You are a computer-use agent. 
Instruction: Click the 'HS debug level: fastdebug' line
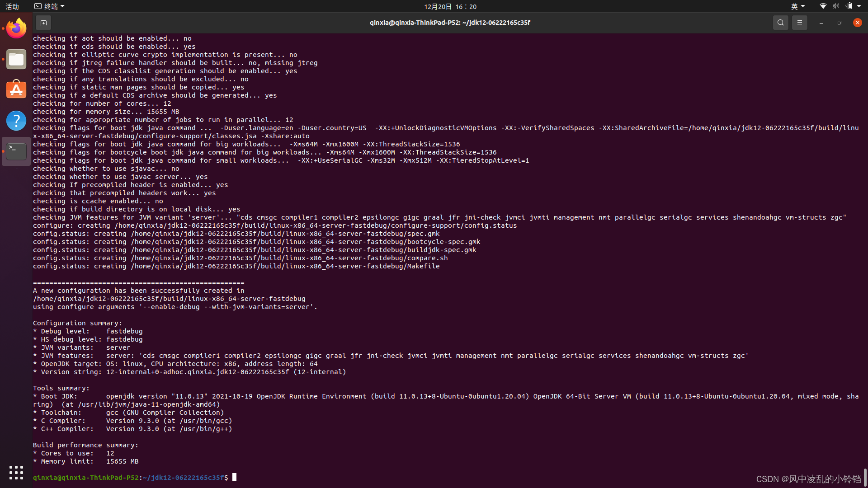[x=88, y=339]
